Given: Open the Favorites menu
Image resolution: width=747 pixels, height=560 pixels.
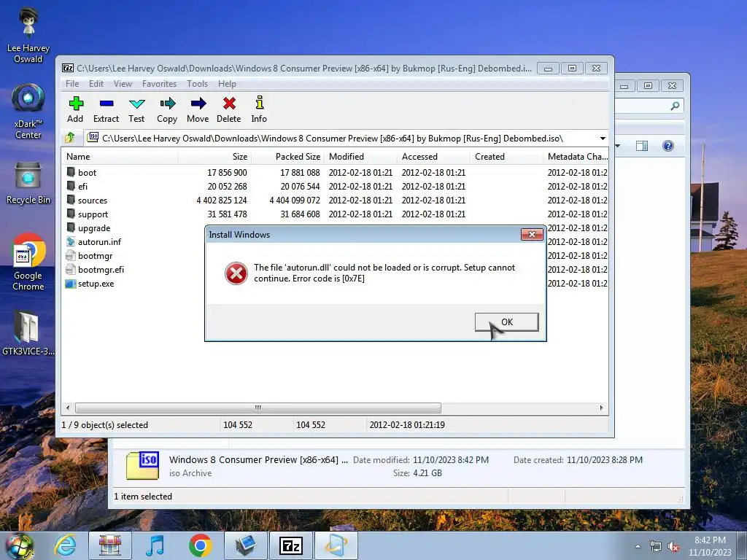Looking at the screenshot, I should 159,84.
